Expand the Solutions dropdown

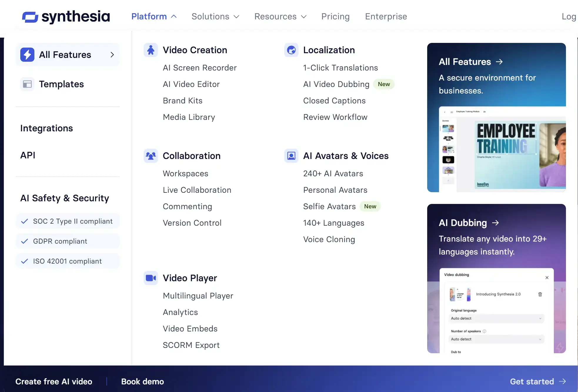coord(215,16)
